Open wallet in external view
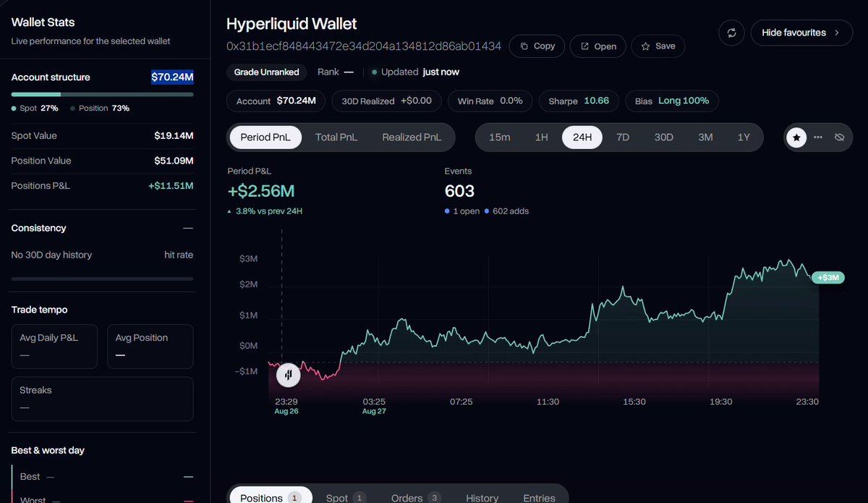868x503 pixels. point(598,46)
